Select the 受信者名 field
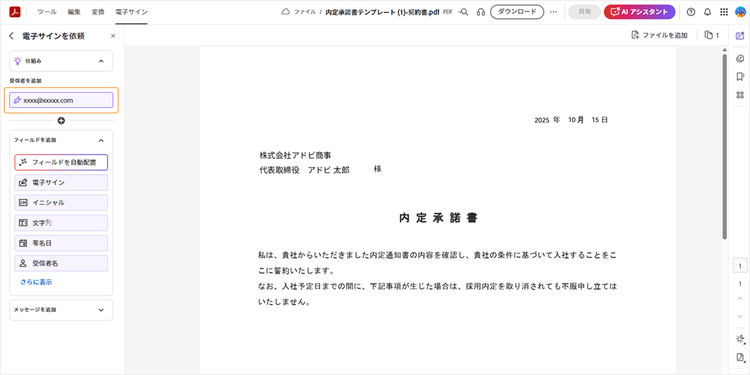 61,263
